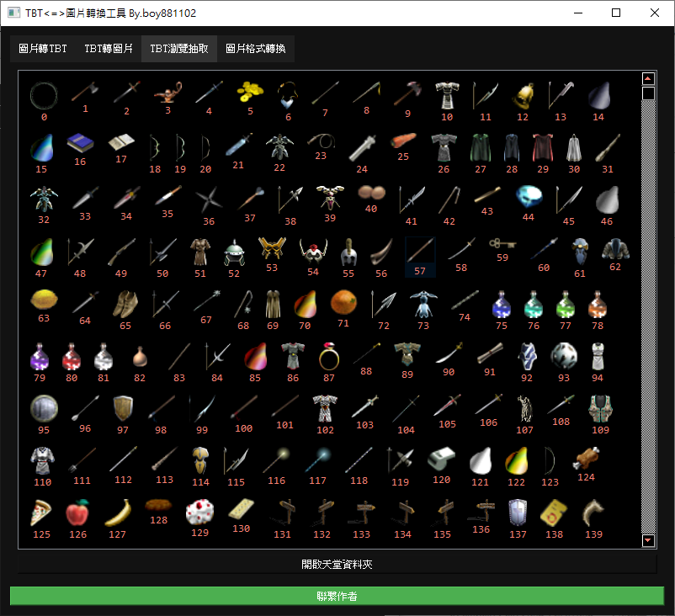Pick the signpost icon numbered 131

283,512
